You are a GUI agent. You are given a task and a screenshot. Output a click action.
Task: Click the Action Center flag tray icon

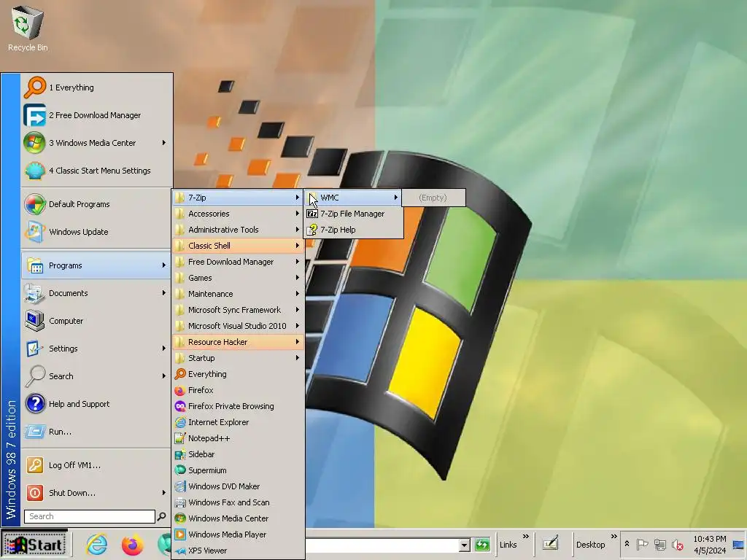tap(642, 544)
